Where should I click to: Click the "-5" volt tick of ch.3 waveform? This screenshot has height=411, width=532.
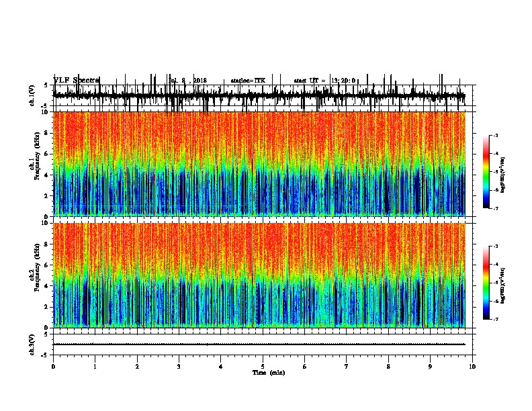[45, 355]
